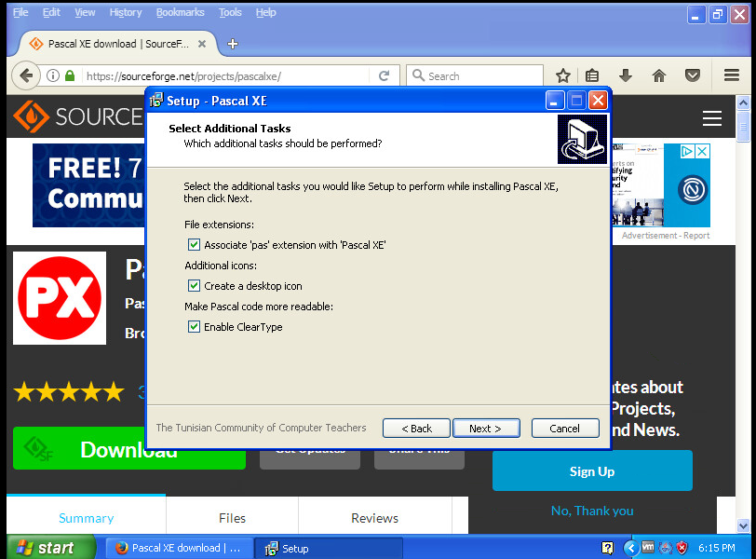Viewport: 756px width, 559px height.
Task: Close the Pascal XE download tab
Action: pos(202,44)
